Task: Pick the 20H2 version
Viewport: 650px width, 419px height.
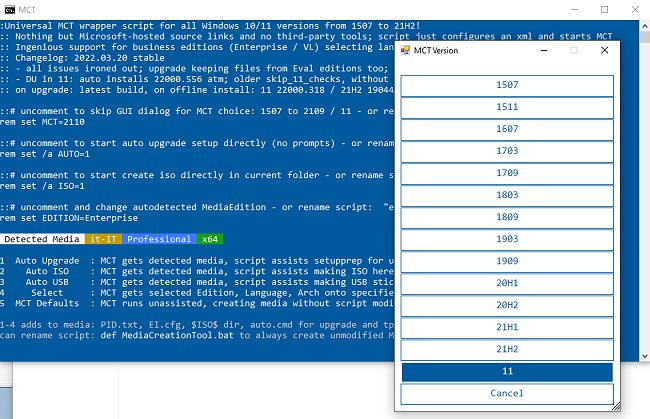Action: click(507, 305)
